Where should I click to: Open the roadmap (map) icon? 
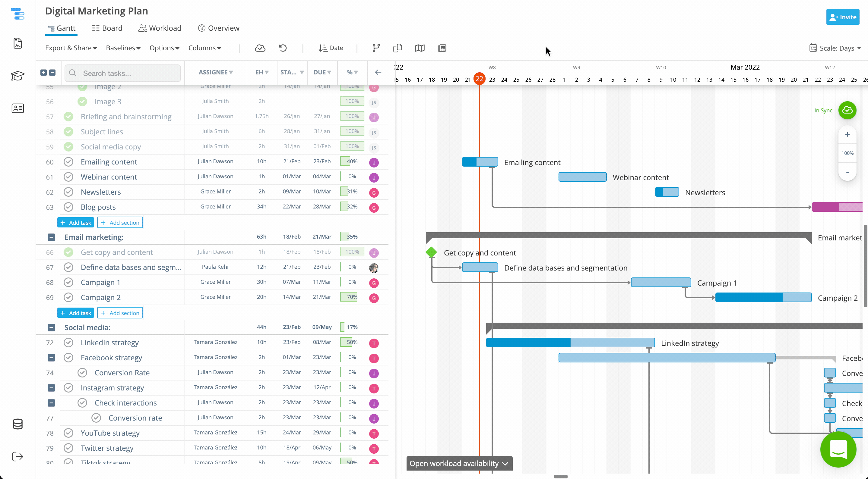pyautogui.click(x=420, y=48)
